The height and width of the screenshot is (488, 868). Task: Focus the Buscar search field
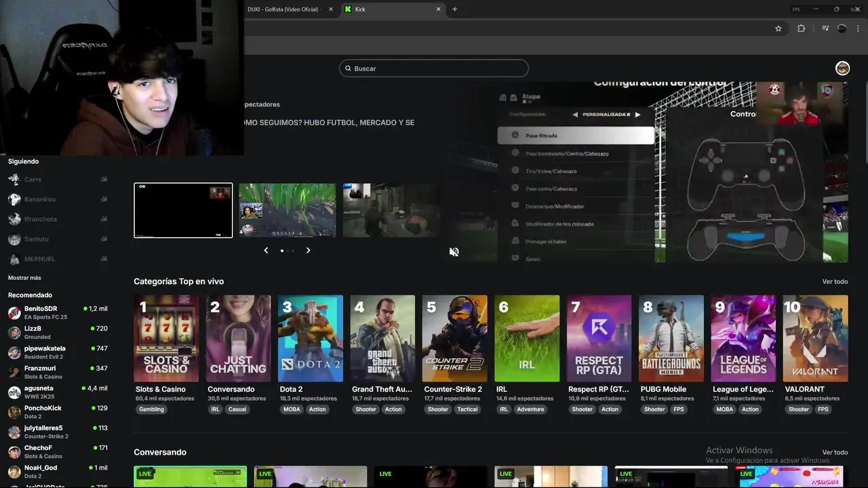tap(434, 68)
